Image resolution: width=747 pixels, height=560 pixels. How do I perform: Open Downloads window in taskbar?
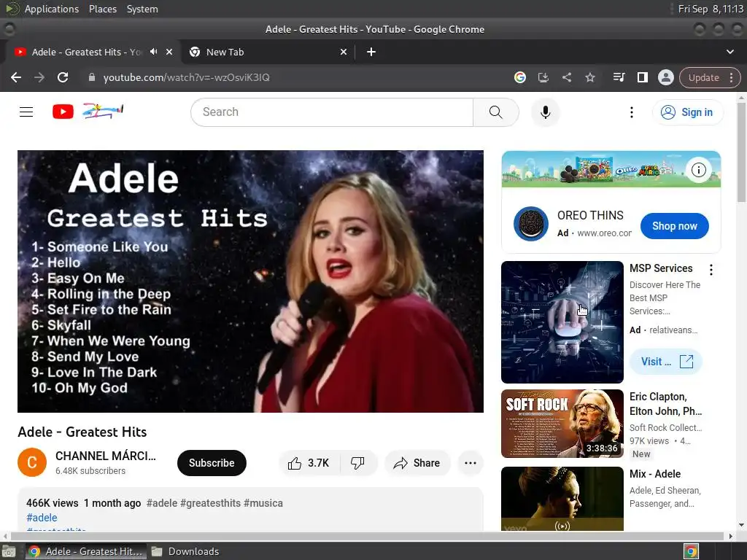[185, 551]
